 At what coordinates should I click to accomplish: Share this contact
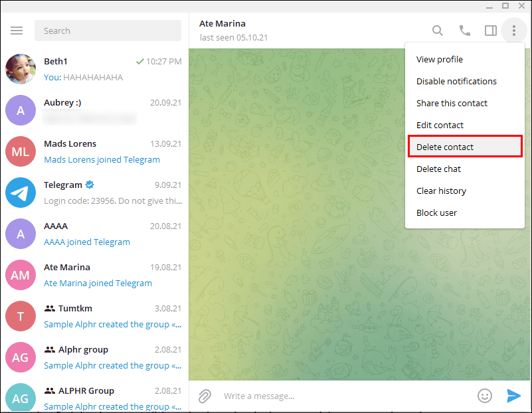pos(452,103)
